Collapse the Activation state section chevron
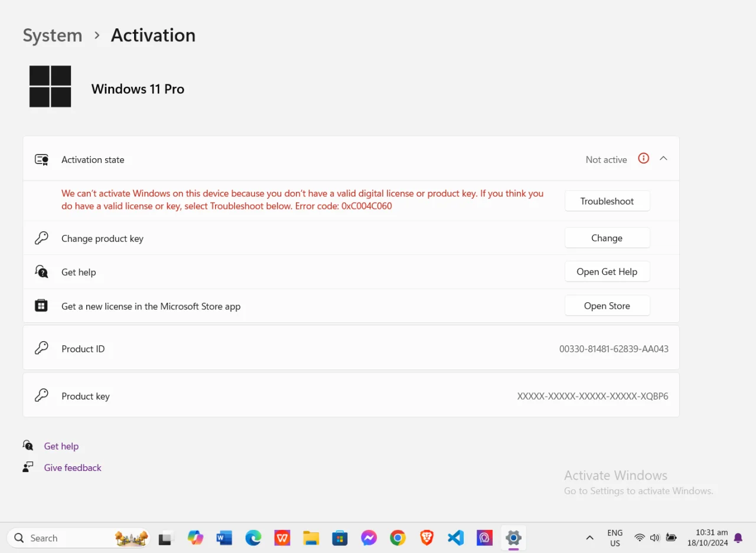This screenshot has height=553, width=756. pos(663,159)
